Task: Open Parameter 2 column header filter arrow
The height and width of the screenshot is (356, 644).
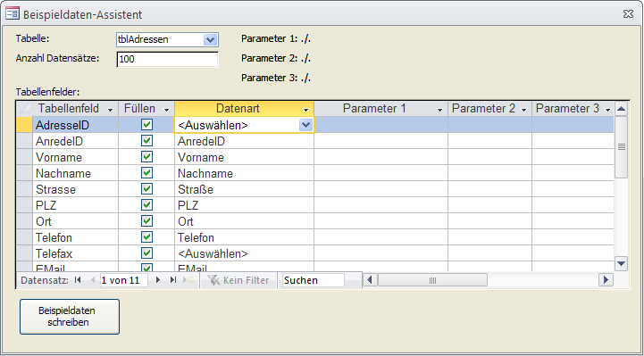Action: 523,110
